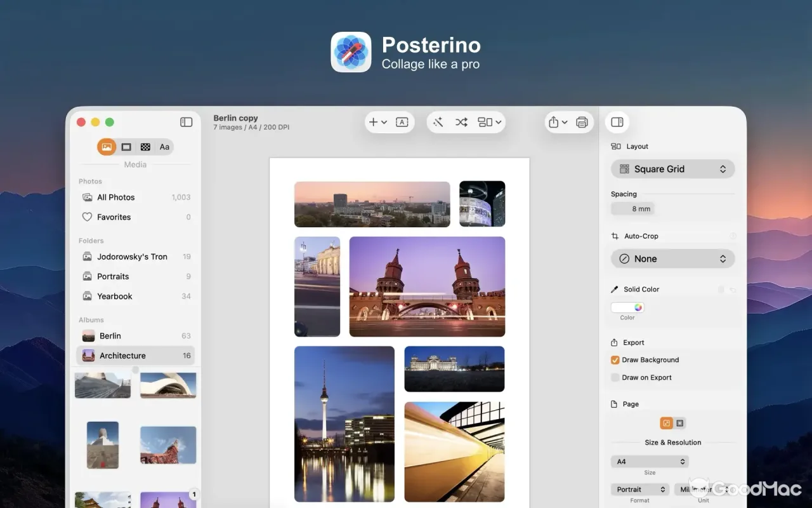Select the white curved building thumbnail
This screenshot has height=508, width=812.
[x=168, y=385]
